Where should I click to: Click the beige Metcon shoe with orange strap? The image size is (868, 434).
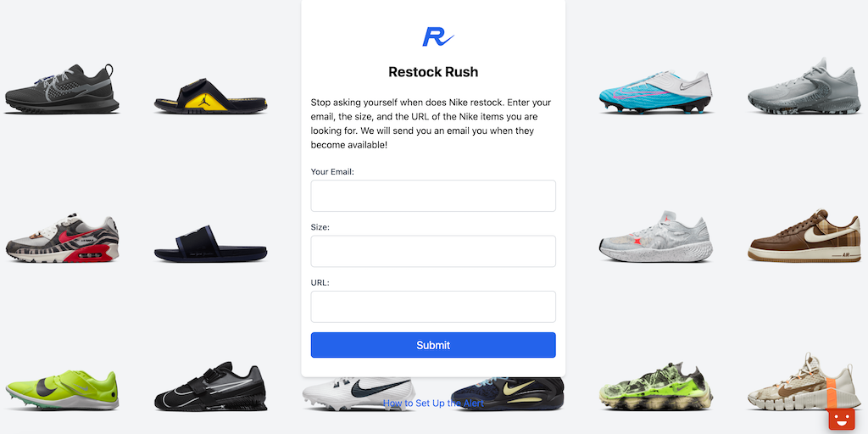tap(804, 383)
